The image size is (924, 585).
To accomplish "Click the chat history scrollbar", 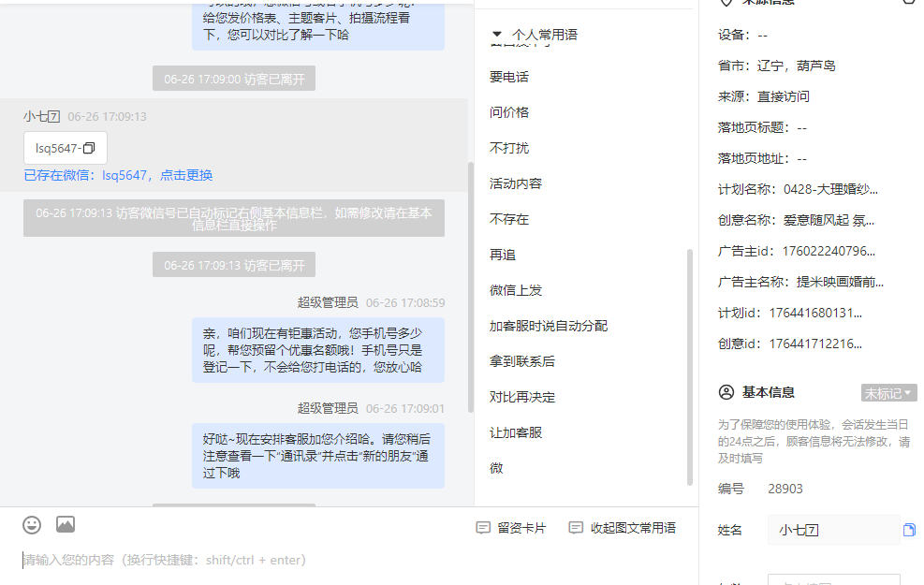I will coord(470,287).
